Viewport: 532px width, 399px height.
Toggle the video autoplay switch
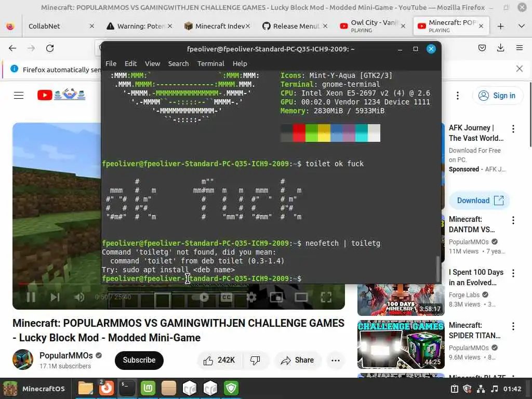click(x=202, y=297)
